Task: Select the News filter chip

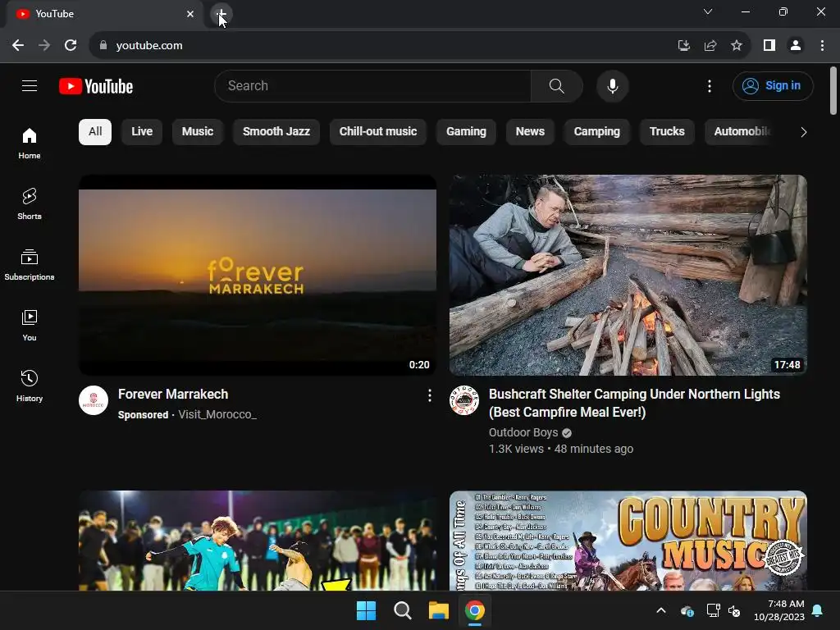Action: [531, 132]
